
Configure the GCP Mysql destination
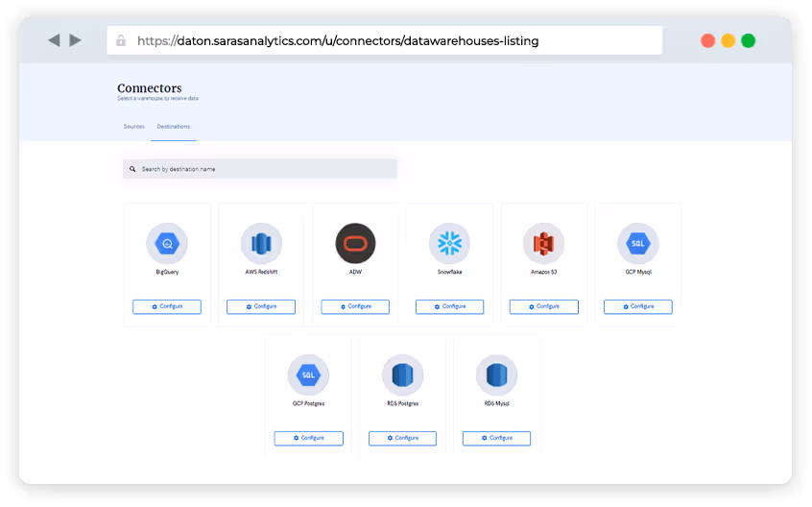(x=638, y=306)
